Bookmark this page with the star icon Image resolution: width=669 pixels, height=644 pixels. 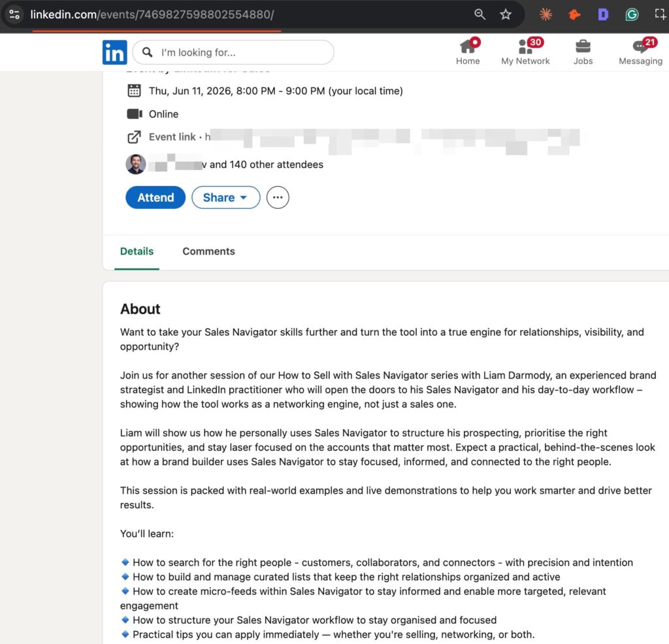click(506, 14)
